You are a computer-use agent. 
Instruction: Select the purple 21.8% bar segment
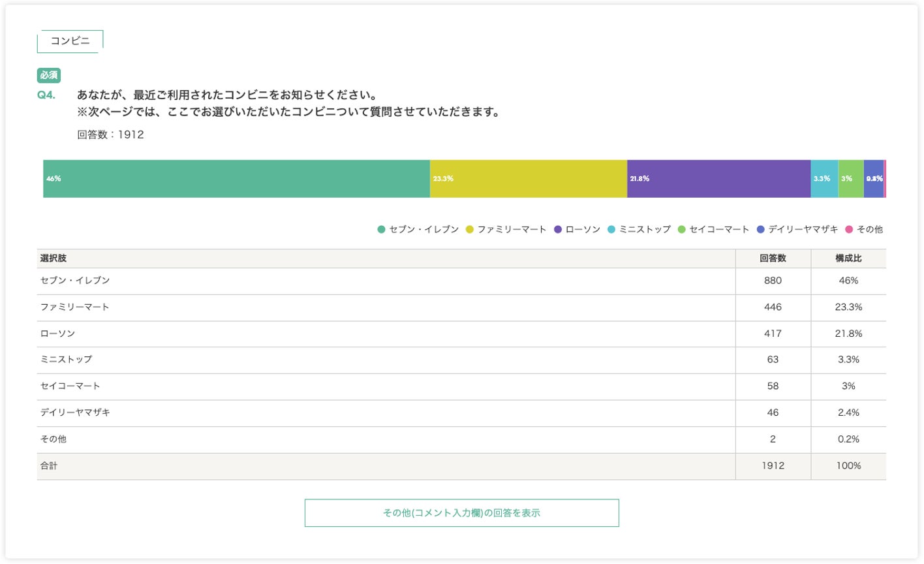point(718,179)
